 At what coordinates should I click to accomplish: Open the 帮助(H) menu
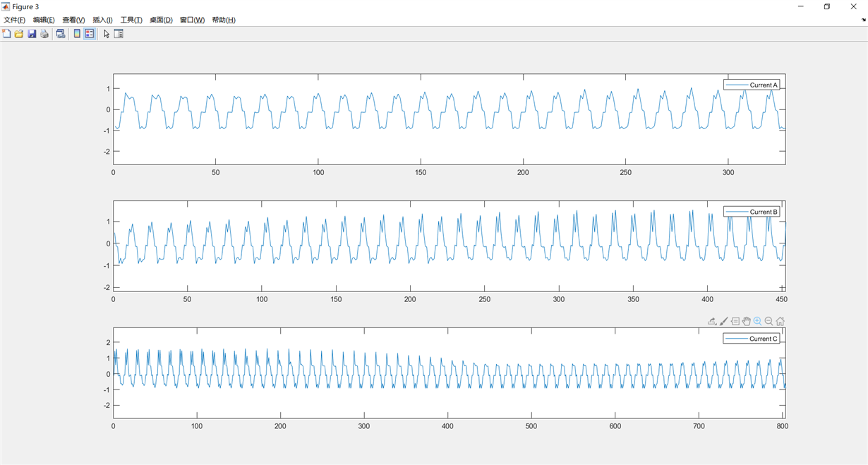tap(224, 20)
